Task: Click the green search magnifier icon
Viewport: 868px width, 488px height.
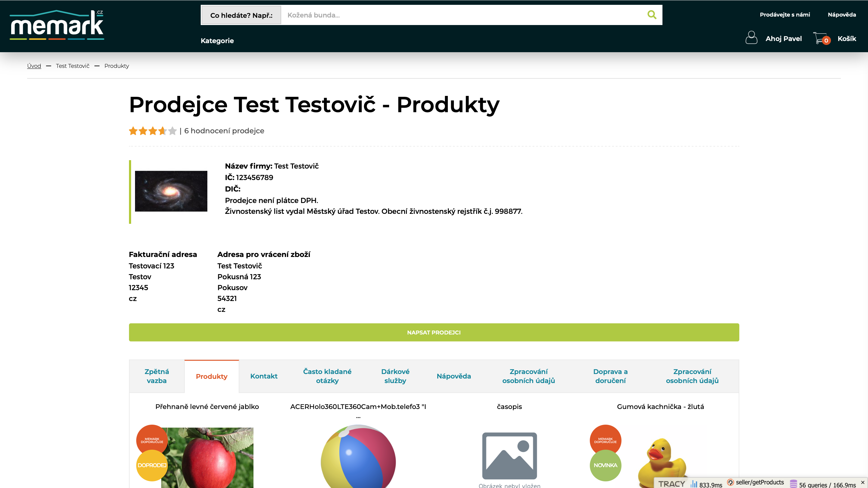Action: 652,15
